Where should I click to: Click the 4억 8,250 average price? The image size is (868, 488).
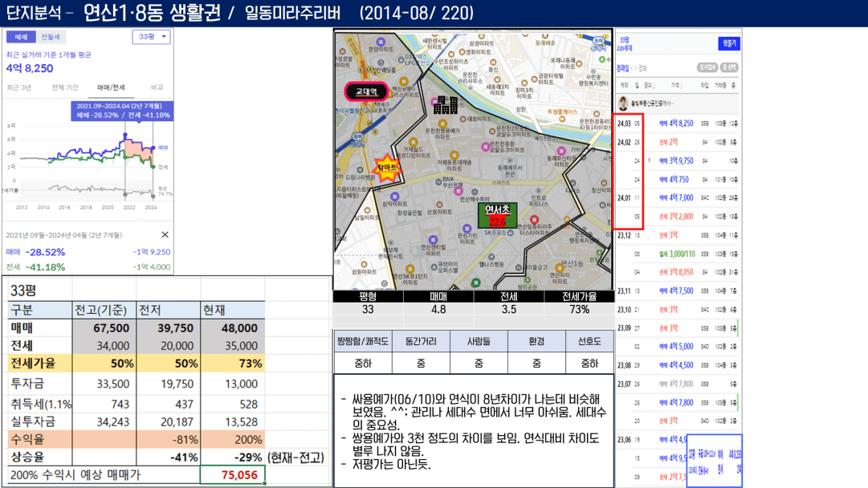point(30,68)
